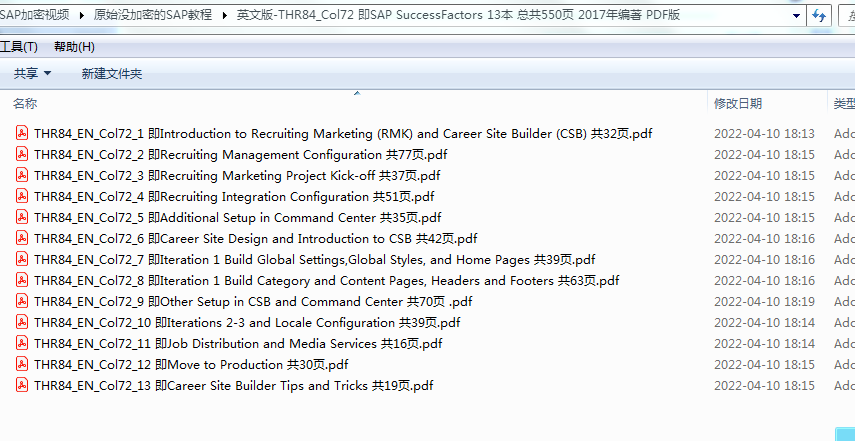Viewport: 855px width, 441px height.
Task: Sort by the 类型 column header
Action: tap(844, 104)
